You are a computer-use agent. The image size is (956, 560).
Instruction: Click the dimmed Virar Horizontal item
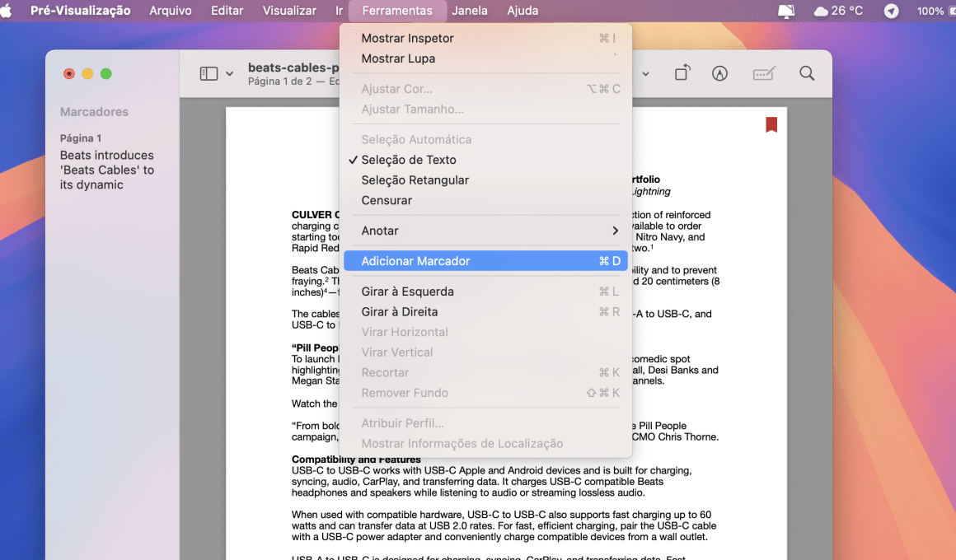[x=486, y=332]
